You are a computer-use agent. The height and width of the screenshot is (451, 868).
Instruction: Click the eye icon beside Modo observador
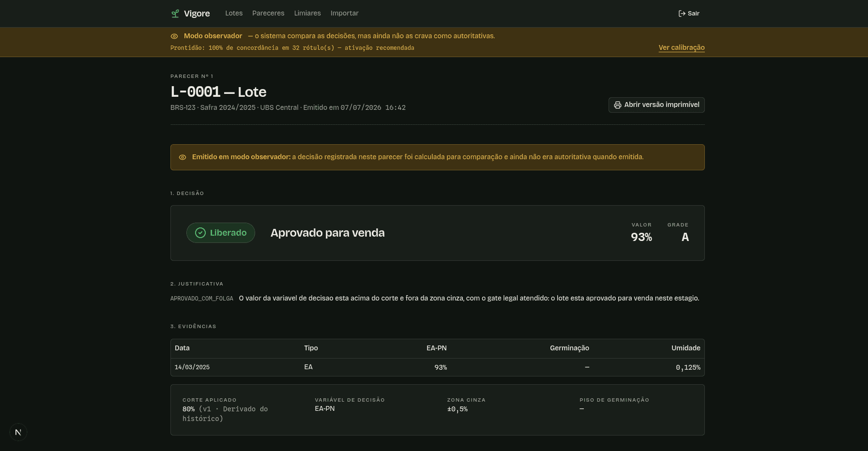tap(174, 36)
